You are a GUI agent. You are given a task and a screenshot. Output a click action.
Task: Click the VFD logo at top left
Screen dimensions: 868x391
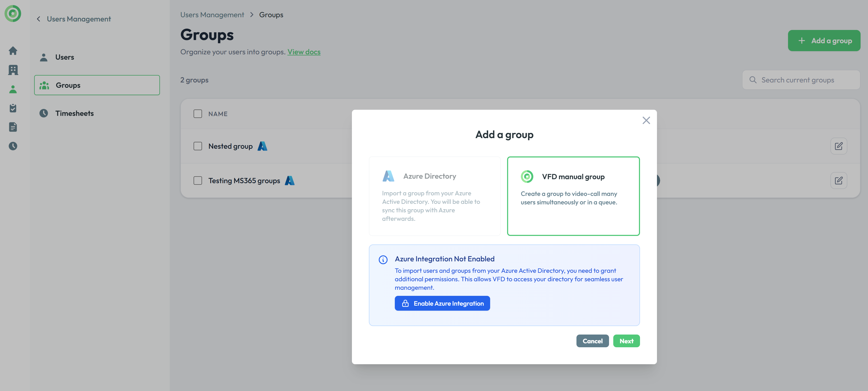[x=13, y=14]
